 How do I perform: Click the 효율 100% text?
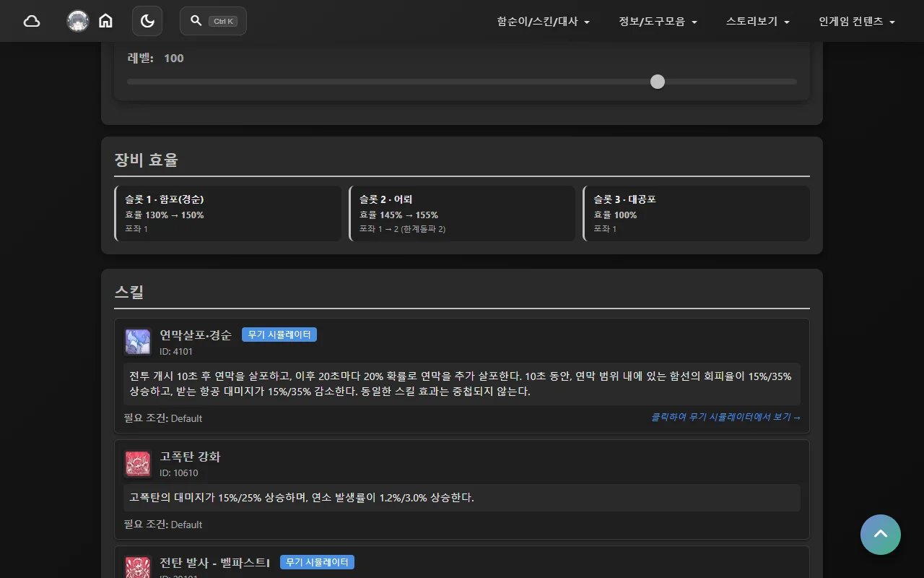615,215
